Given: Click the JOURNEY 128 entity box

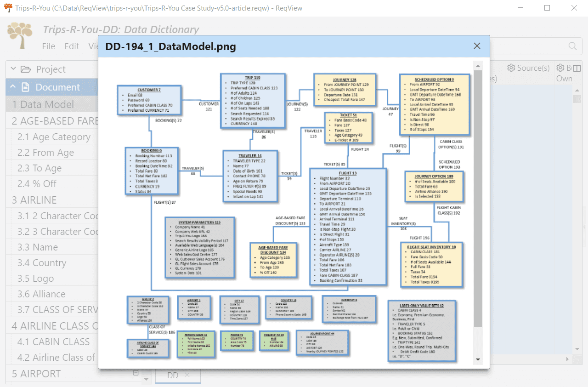Looking at the screenshot, I should pyautogui.click(x=345, y=90).
